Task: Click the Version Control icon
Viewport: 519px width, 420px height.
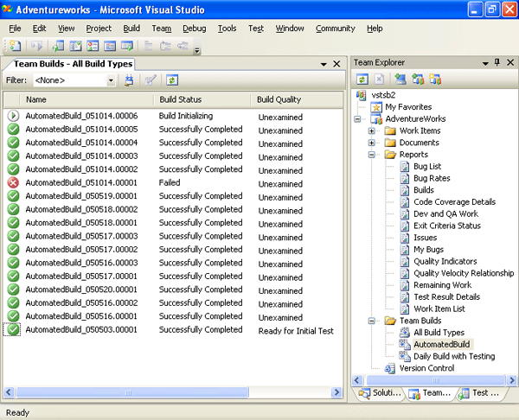Action: (390, 368)
